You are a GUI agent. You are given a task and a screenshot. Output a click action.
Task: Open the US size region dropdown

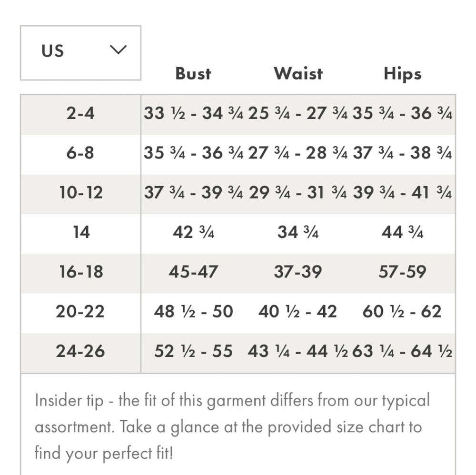pyautogui.click(x=80, y=53)
